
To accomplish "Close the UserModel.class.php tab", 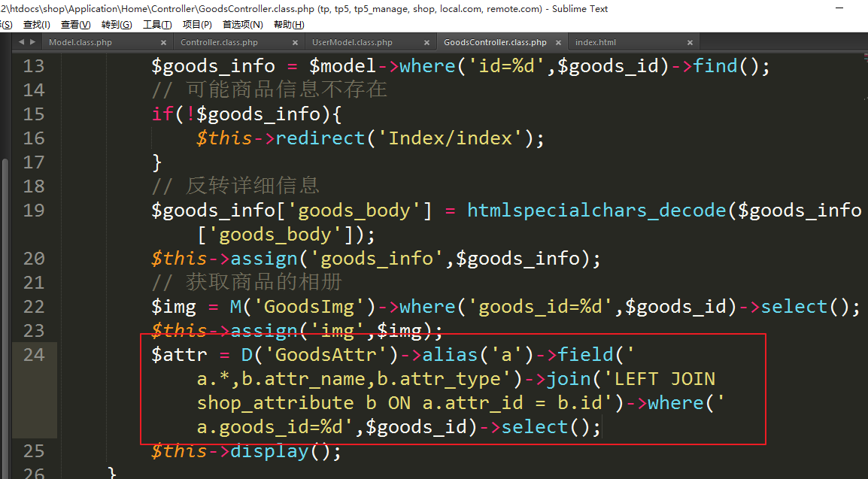I will [x=426, y=43].
